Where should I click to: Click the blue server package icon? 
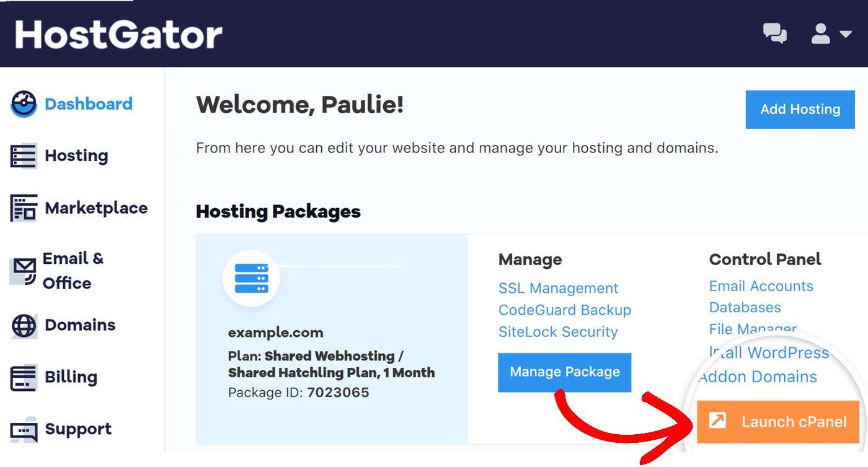pos(251,279)
